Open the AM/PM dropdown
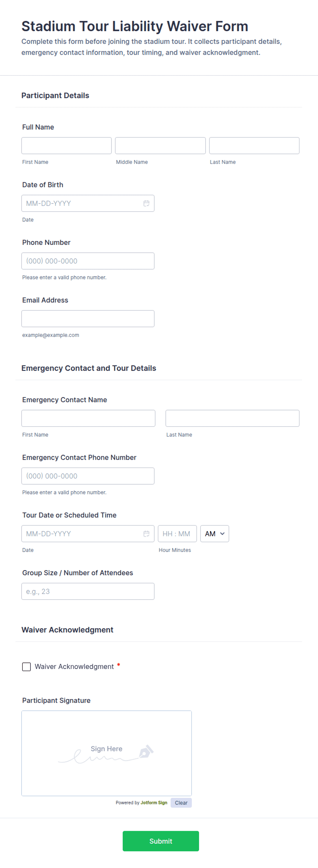Viewport: 318px width, 868px height. [214, 534]
